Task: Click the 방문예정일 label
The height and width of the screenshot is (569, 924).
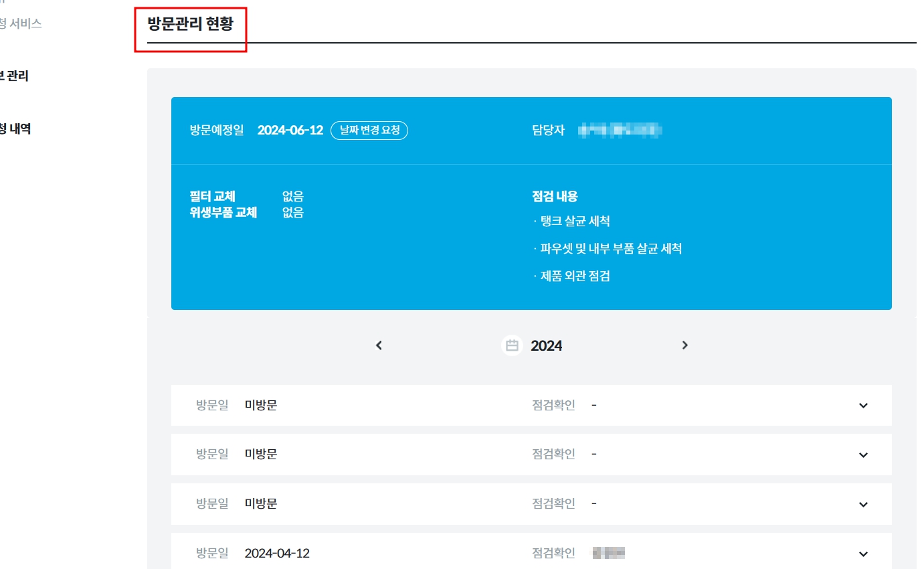Action: [x=217, y=131]
